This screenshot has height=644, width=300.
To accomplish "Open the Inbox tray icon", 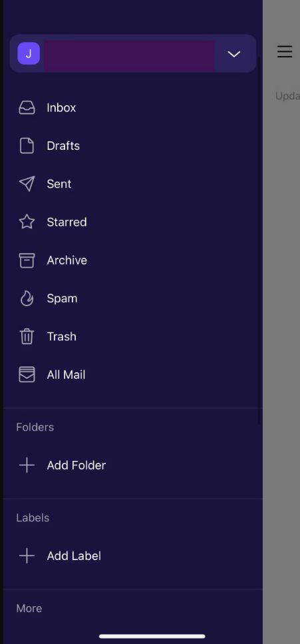I will click(x=27, y=108).
